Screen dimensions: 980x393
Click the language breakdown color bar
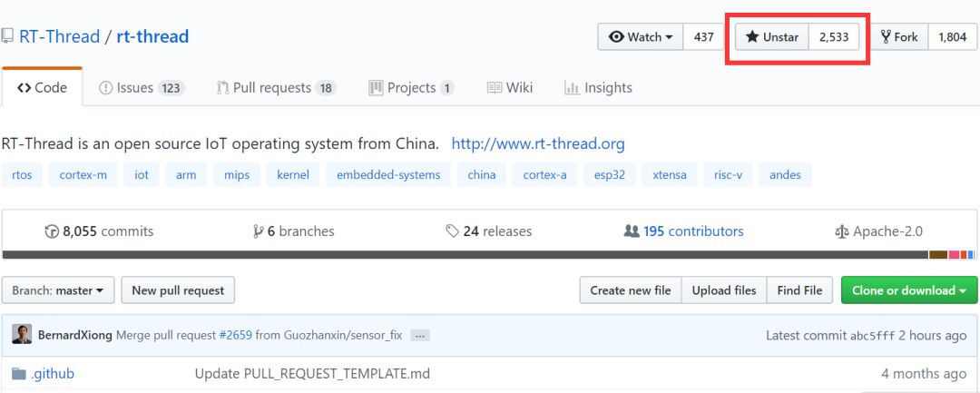[490, 255]
